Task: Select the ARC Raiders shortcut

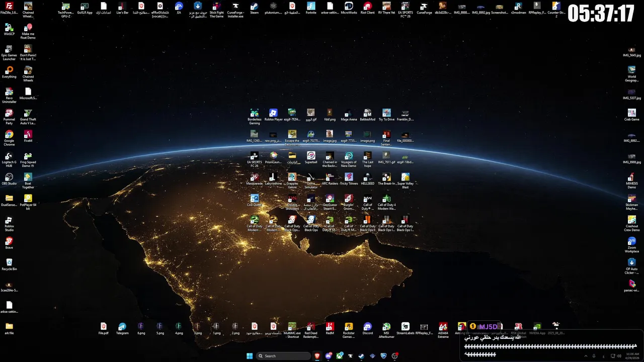Action: 330,179
